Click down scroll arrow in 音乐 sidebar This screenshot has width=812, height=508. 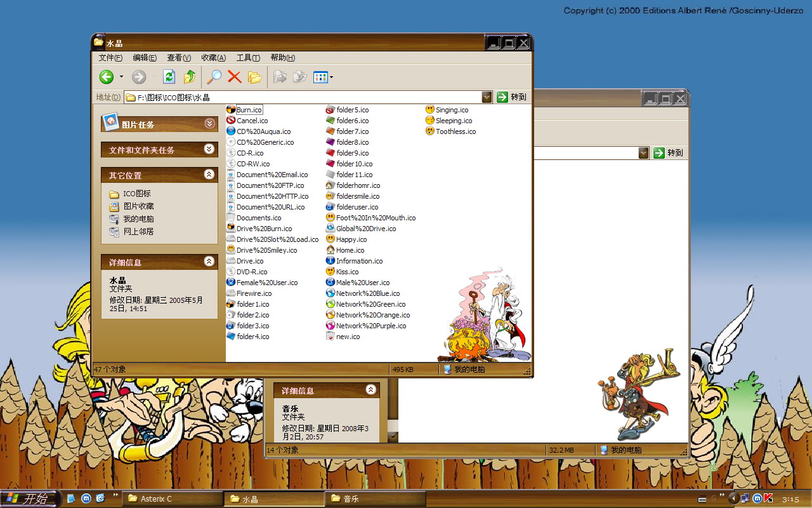(393, 437)
